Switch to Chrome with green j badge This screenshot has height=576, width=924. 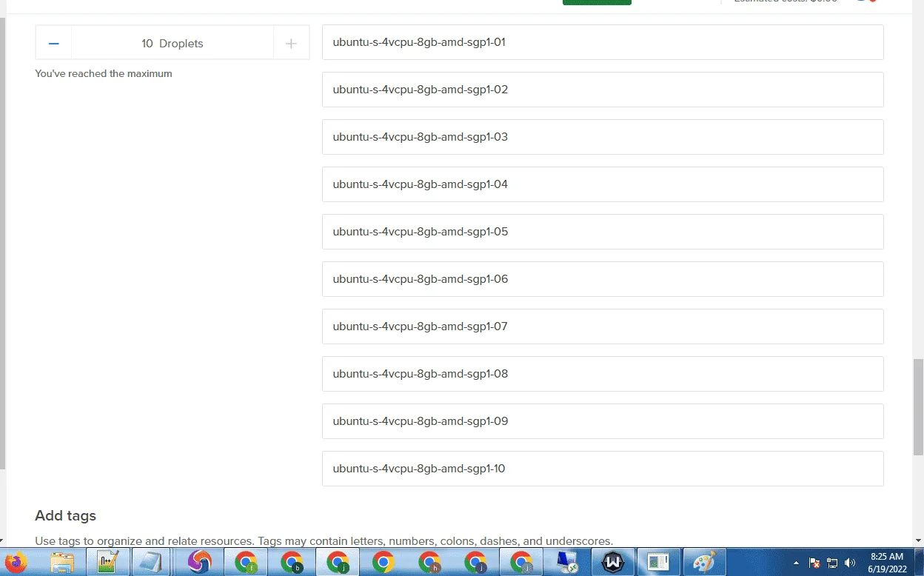[x=338, y=563]
